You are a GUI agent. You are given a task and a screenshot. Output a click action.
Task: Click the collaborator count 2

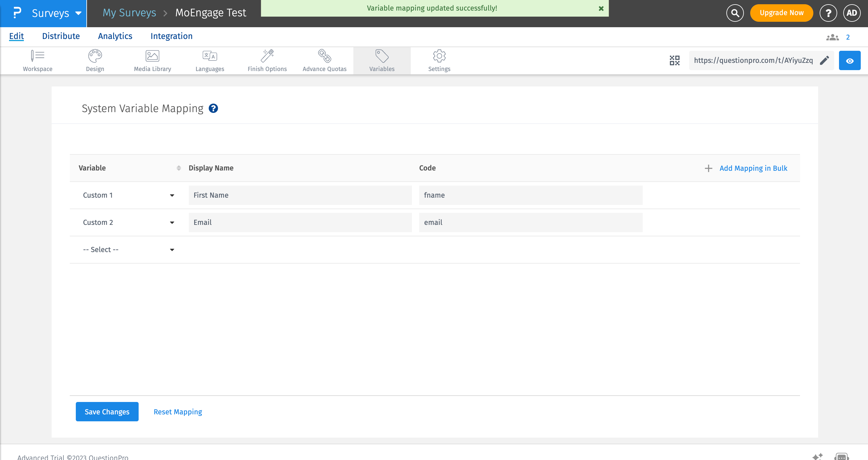click(848, 37)
